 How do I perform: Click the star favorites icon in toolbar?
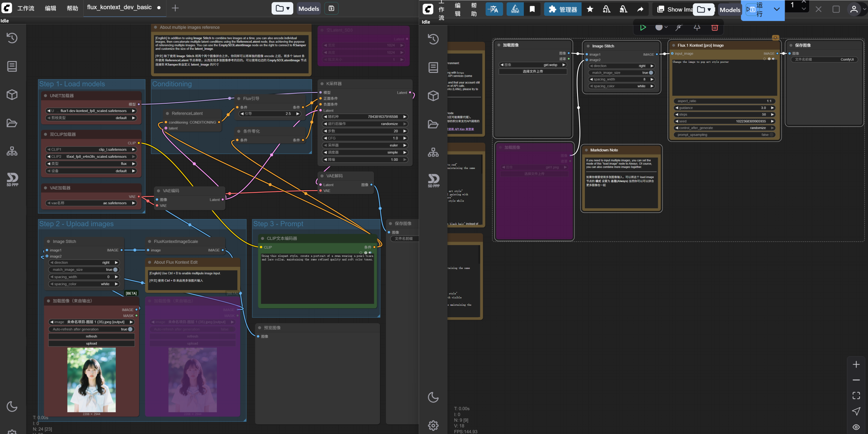(590, 9)
